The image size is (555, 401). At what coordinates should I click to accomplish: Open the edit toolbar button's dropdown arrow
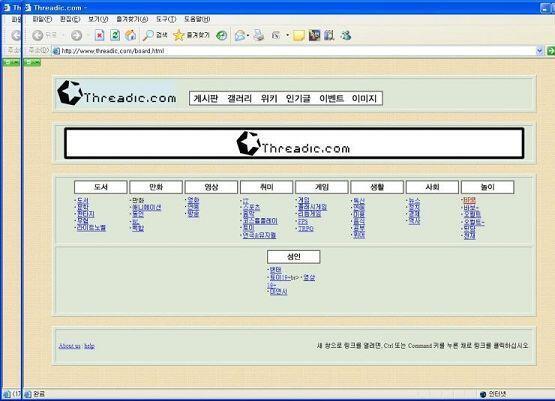pyautogui.click(x=287, y=35)
